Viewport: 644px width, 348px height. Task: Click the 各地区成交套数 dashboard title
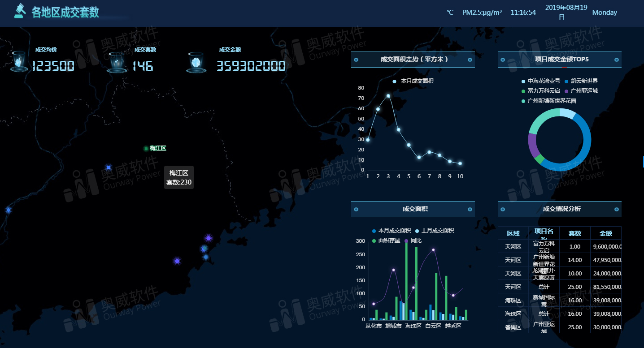click(x=65, y=12)
